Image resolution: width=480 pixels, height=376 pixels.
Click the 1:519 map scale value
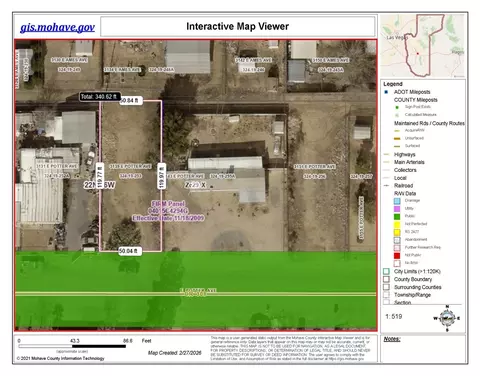[x=394, y=316]
